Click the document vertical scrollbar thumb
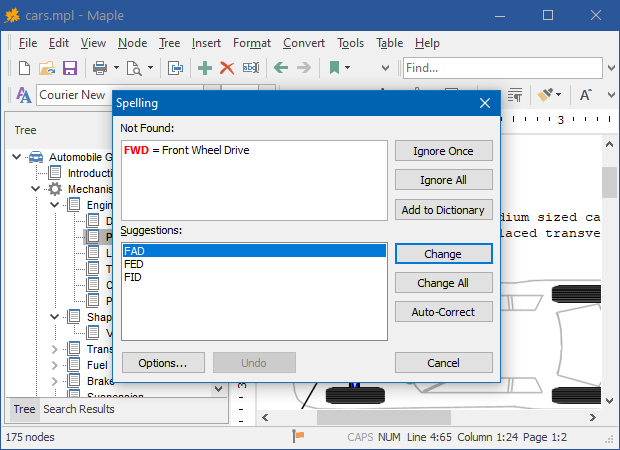 click(x=609, y=182)
